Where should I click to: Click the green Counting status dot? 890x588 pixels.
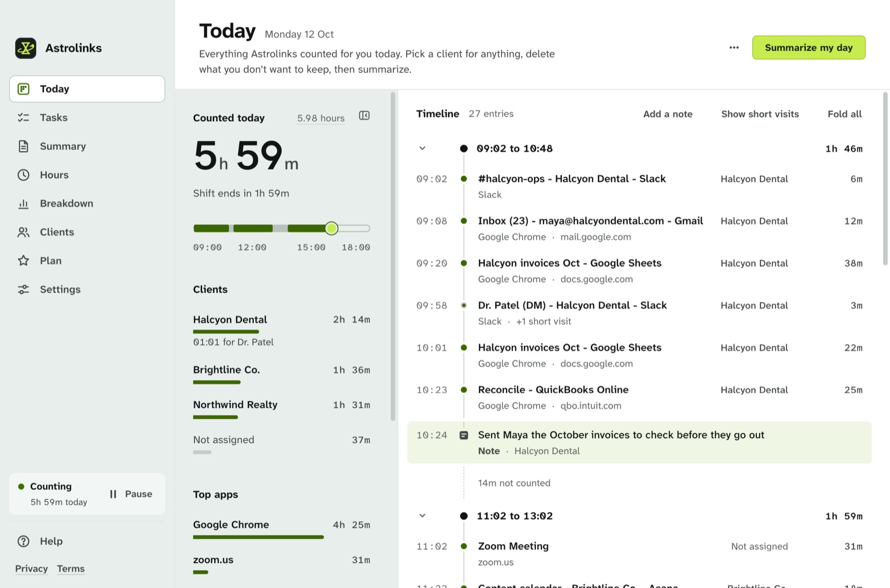tap(21, 486)
